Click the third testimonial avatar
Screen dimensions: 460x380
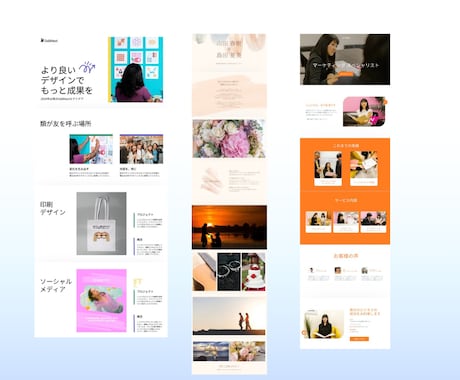pos(365,270)
